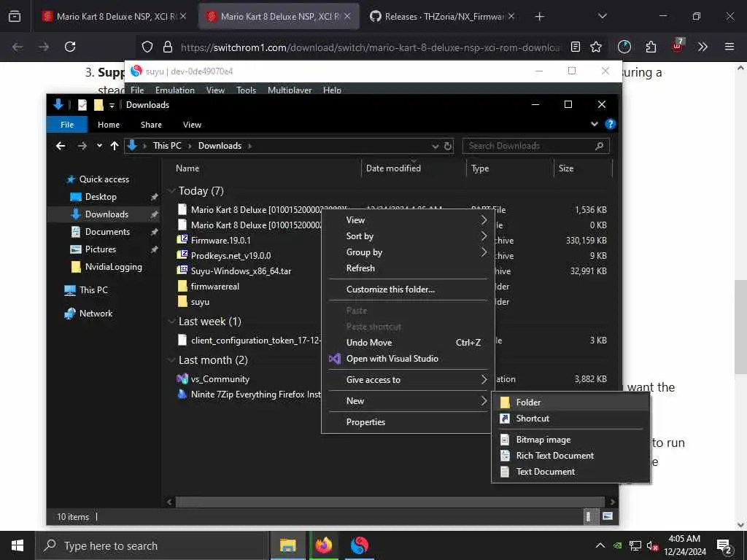Open the address bar history dropdown
Image resolution: width=747 pixels, height=560 pixels.
(x=435, y=146)
